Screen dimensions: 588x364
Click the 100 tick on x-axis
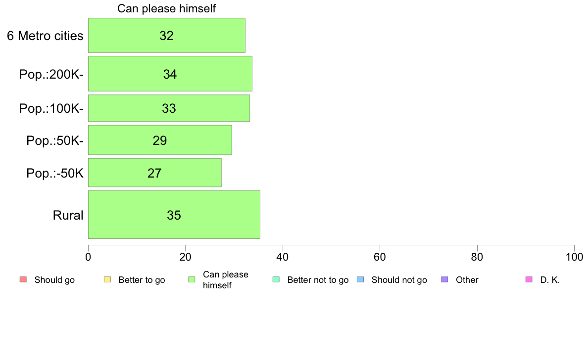(574, 257)
